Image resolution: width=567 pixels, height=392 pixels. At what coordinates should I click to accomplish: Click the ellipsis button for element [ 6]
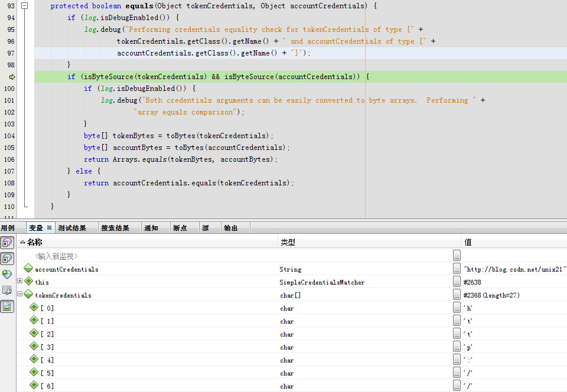pos(457,385)
